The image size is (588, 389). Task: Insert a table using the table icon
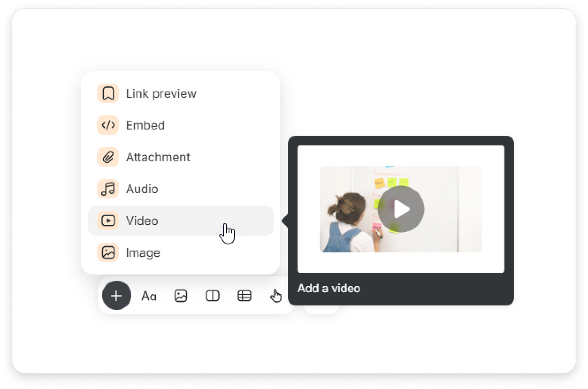click(244, 296)
